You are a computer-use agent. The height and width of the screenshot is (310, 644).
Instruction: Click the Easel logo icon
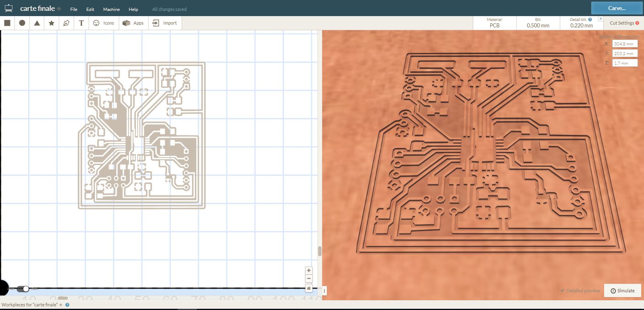pos(8,8)
